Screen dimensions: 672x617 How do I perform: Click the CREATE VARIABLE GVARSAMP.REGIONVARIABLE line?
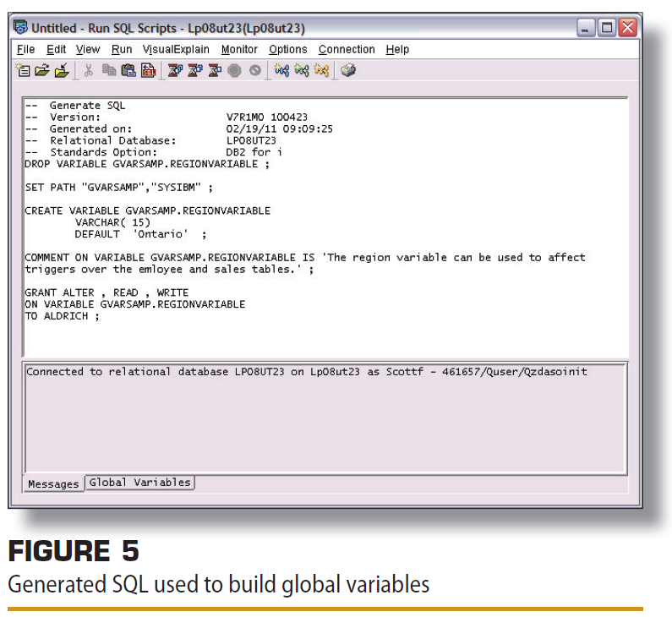147,210
